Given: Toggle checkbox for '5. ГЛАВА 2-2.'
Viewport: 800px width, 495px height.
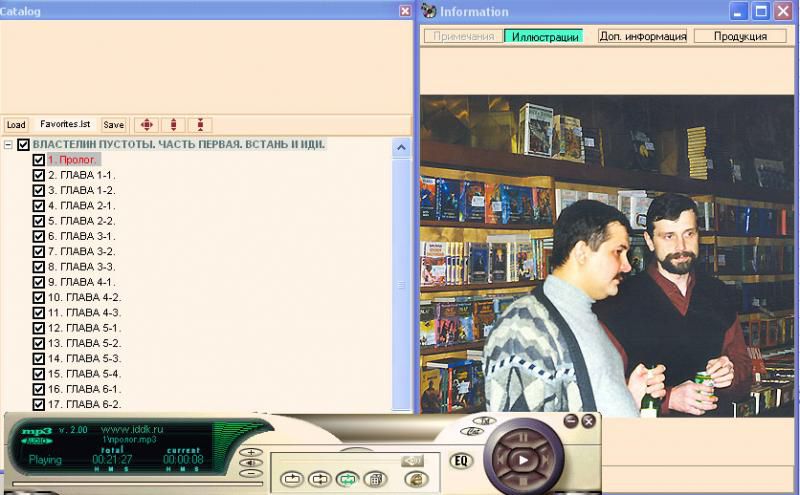Looking at the screenshot, I should (x=39, y=221).
